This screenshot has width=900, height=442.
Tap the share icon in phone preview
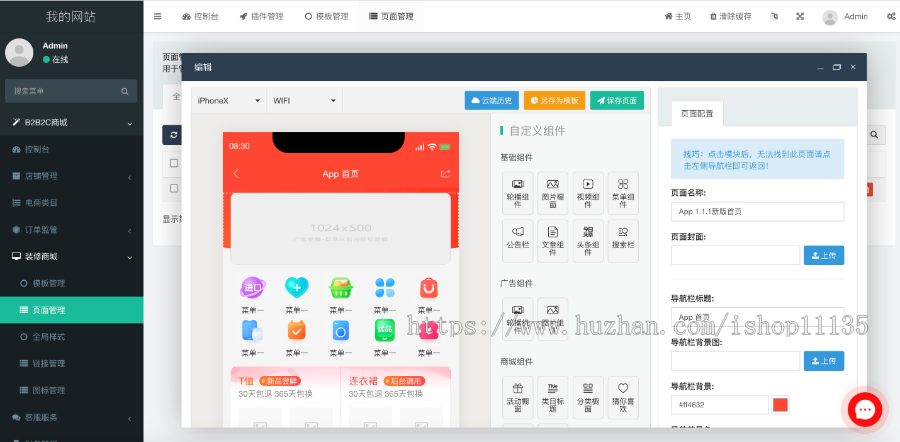pyautogui.click(x=445, y=174)
